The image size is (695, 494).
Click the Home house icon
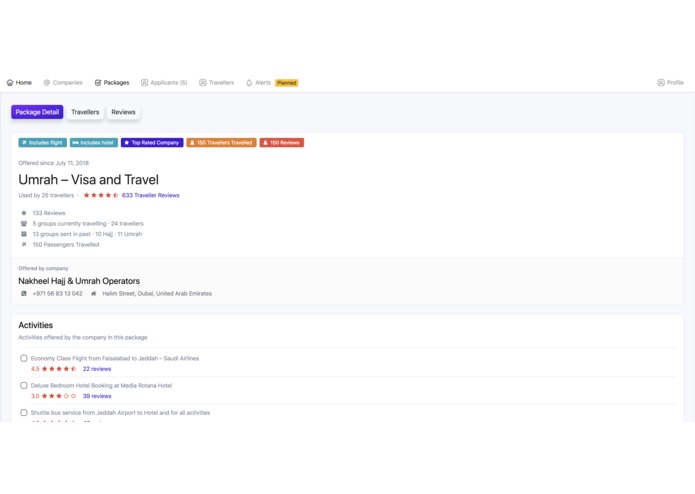pos(10,83)
